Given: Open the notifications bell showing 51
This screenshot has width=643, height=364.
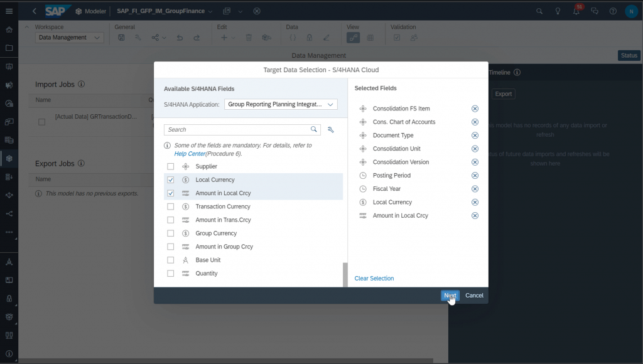Looking at the screenshot, I should coord(576,11).
